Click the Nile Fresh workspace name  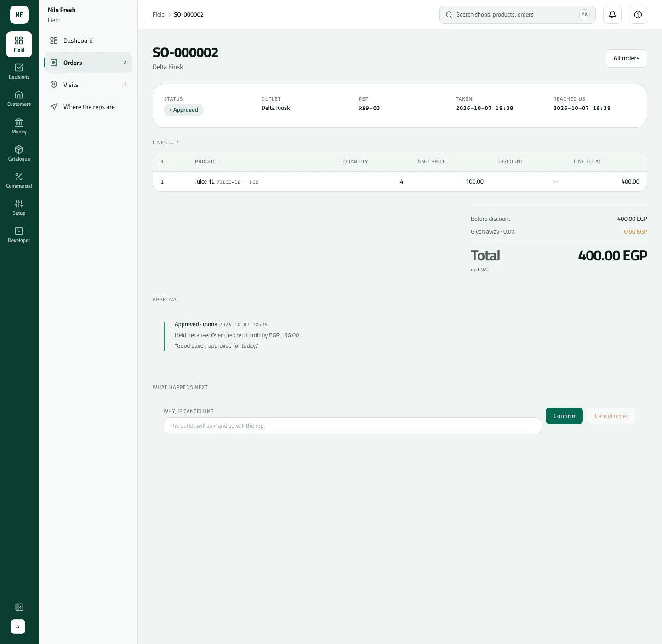click(62, 10)
